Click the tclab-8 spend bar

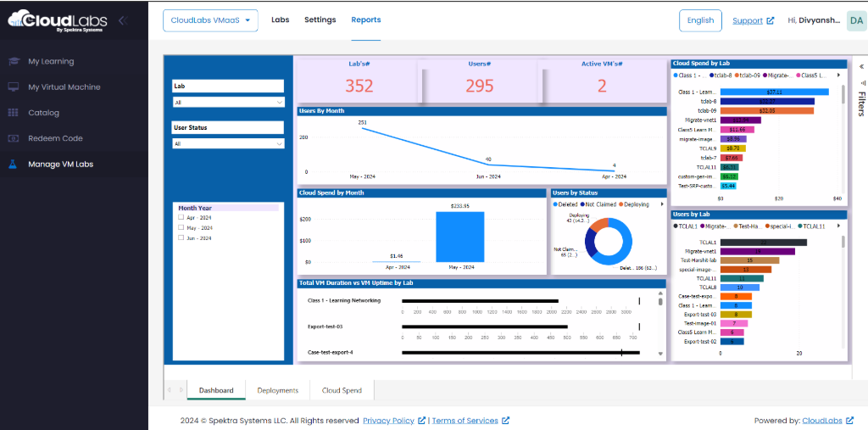[767, 102]
